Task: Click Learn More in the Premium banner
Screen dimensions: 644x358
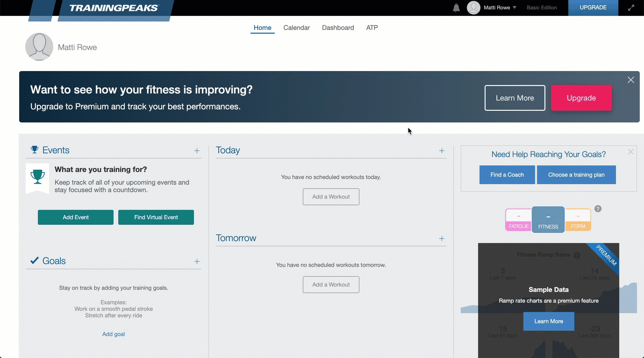Action: pyautogui.click(x=515, y=98)
